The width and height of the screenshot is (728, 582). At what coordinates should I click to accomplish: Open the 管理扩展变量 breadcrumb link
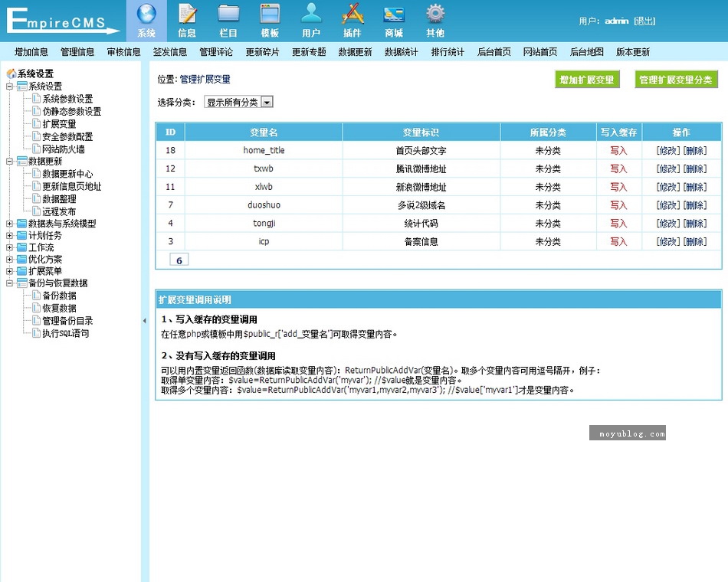[x=205, y=80]
